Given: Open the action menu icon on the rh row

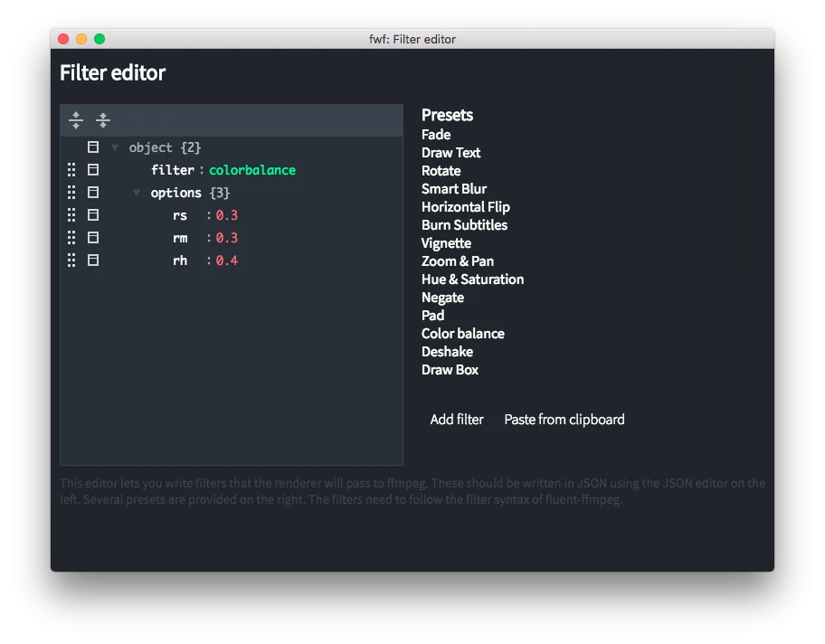Looking at the screenshot, I should click(93, 260).
